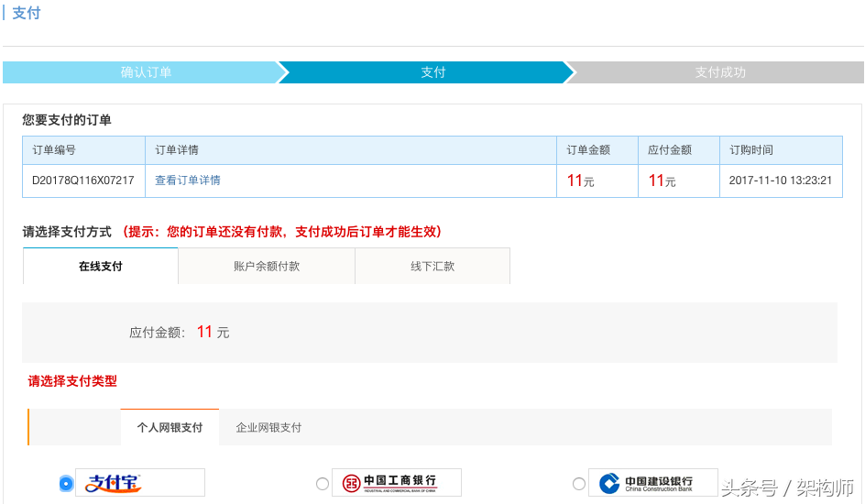The image size is (865, 504).
Task: Click the 支付 page title
Action: [x=27, y=13]
